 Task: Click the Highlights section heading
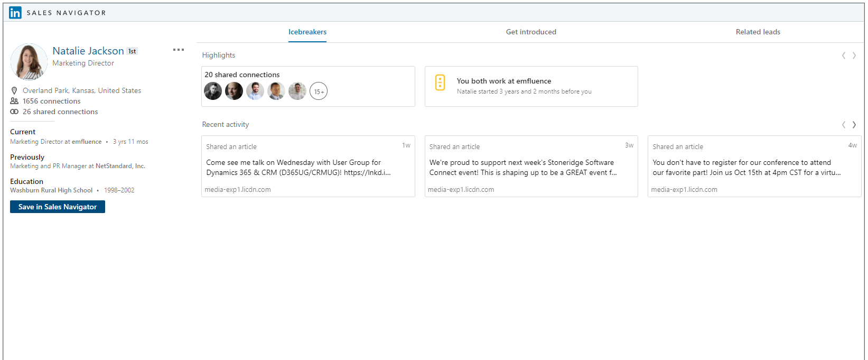pyautogui.click(x=219, y=55)
